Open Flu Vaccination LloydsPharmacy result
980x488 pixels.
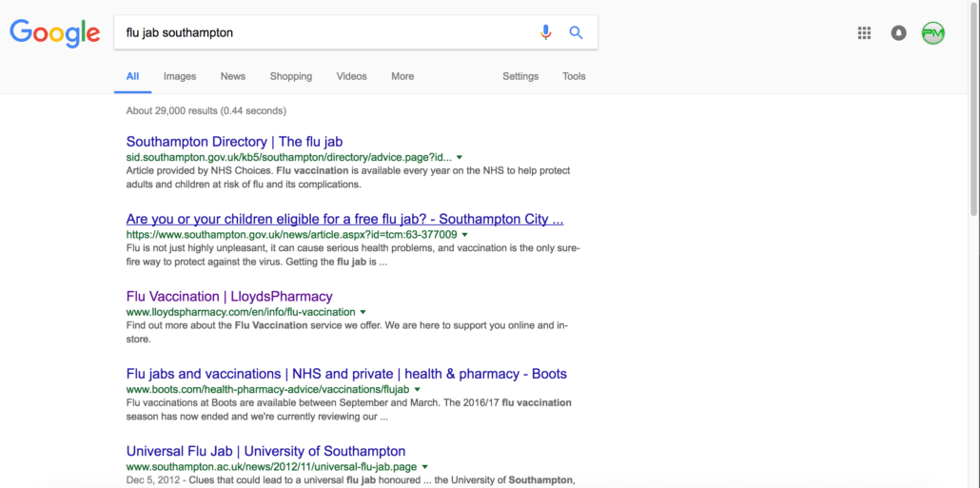pos(229,296)
